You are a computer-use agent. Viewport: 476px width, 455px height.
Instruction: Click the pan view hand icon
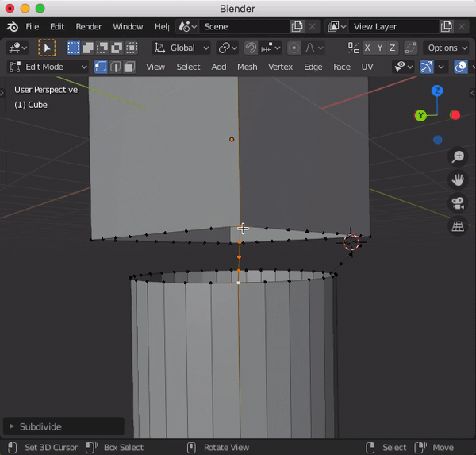458,180
